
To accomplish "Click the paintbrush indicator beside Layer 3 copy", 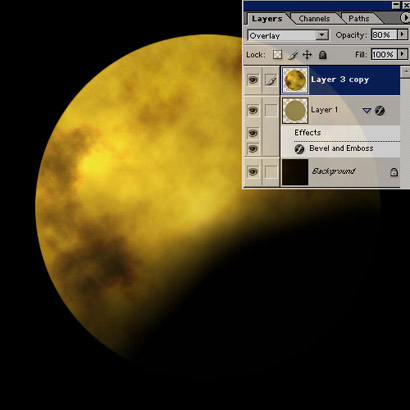I will (x=271, y=80).
